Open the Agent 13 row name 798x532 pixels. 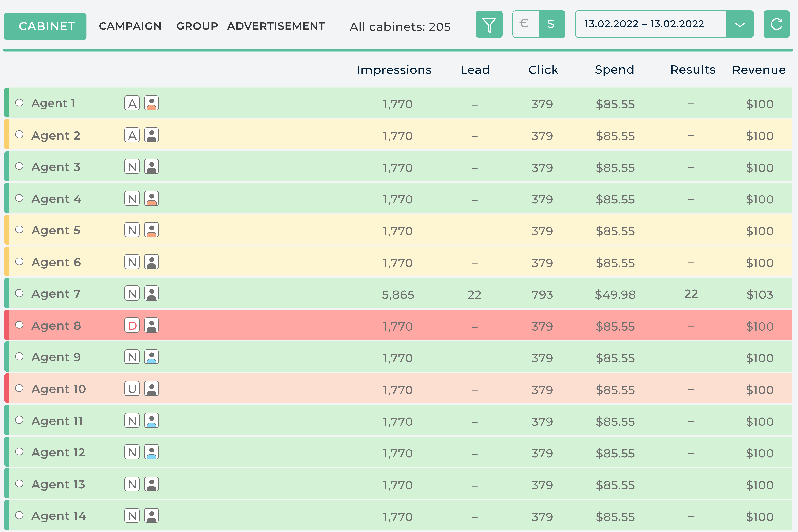tap(58, 484)
